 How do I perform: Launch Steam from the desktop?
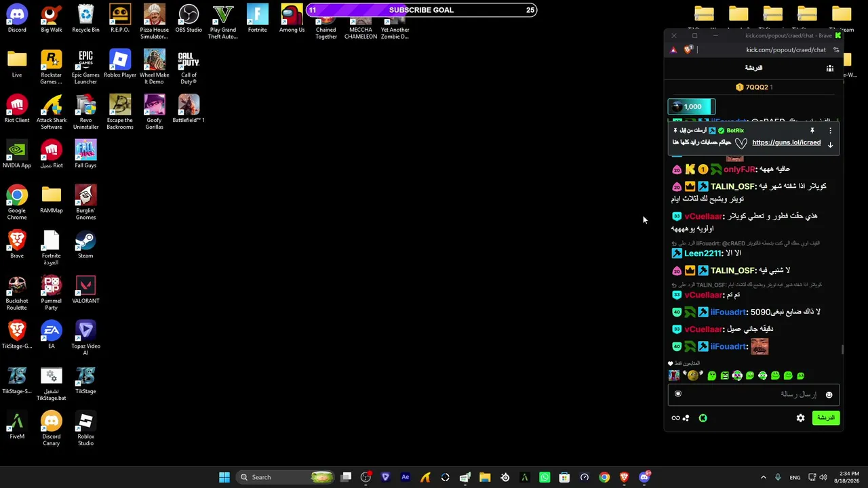85,244
